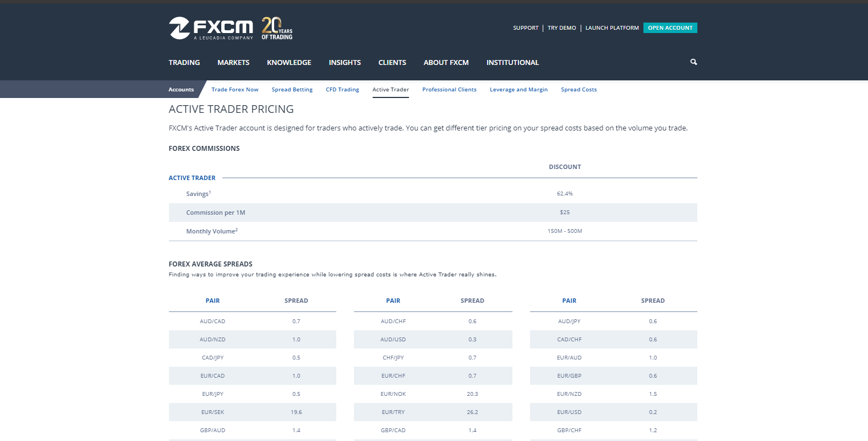
Task: Click the Active Trader row label
Action: 192,178
